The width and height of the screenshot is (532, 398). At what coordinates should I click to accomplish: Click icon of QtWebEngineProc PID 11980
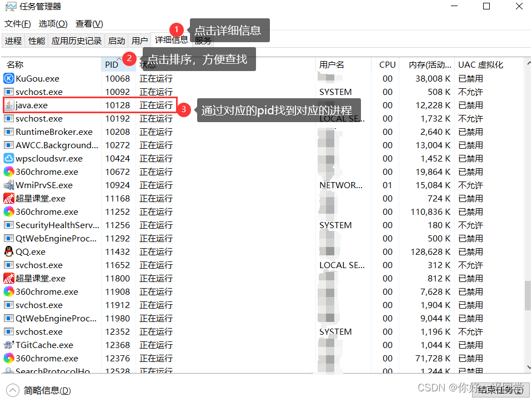pyautogui.click(x=8, y=318)
